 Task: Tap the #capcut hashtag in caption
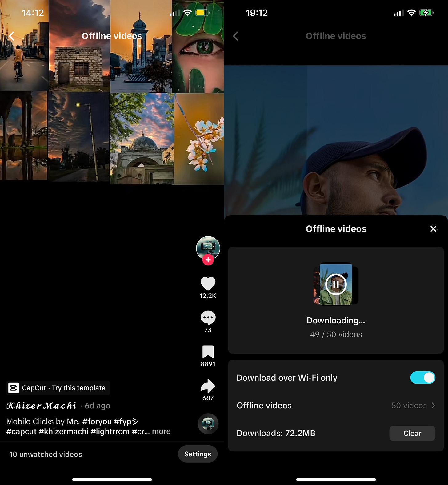[22, 431]
